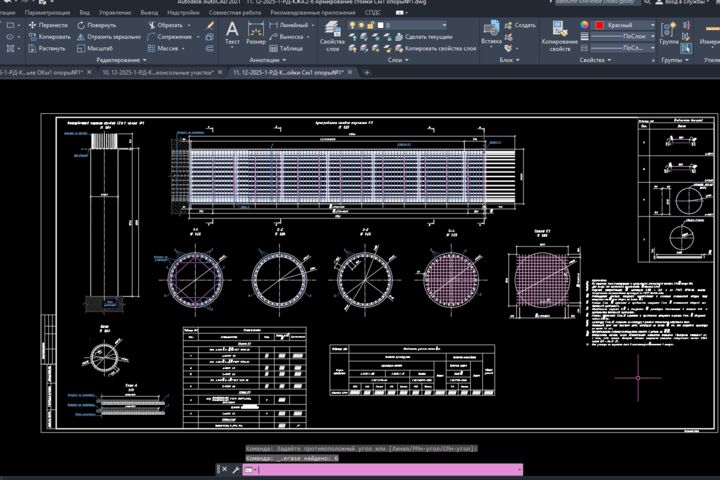Click the Вставка block insert icon
The width and height of the screenshot is (720, 480).
pyautogui.click(x=491, y=34)
